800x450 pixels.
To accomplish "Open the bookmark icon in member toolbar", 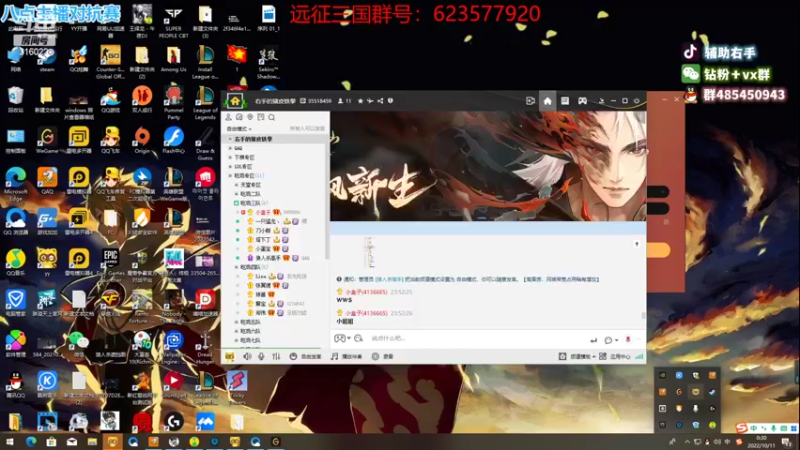I will point(261,117).
